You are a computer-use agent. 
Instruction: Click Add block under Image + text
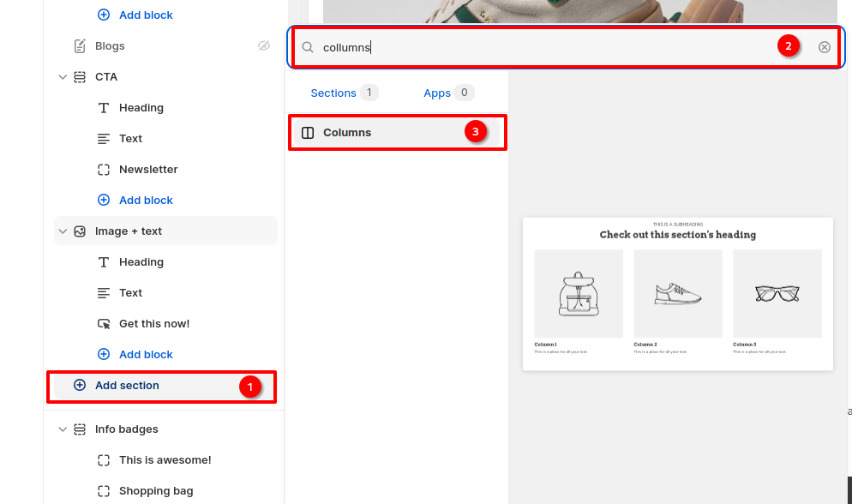(x=146, y=355)
